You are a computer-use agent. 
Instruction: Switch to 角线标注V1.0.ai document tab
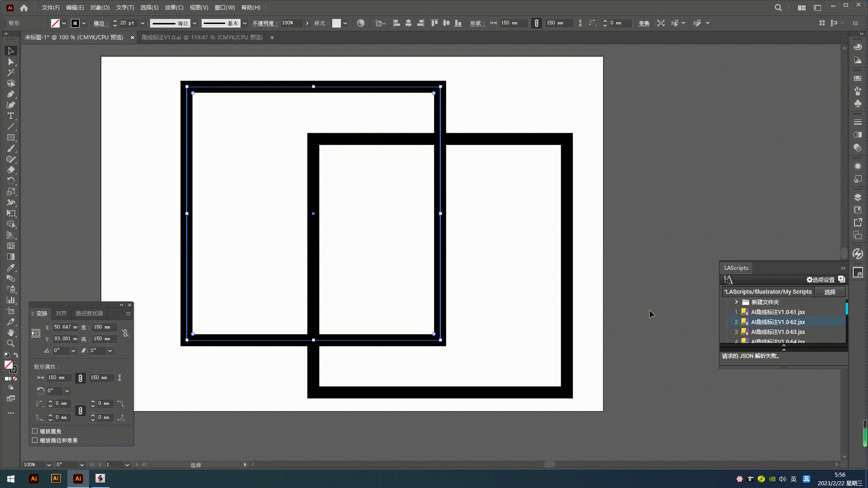click(202, 38)
